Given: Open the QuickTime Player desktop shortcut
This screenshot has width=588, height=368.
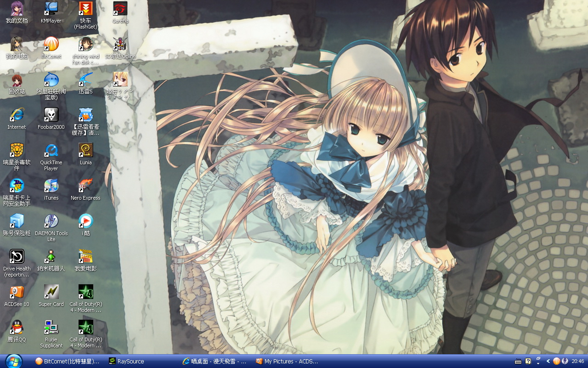Looking at the screenshot, I should pyautogui.click(x=51, y=157).
